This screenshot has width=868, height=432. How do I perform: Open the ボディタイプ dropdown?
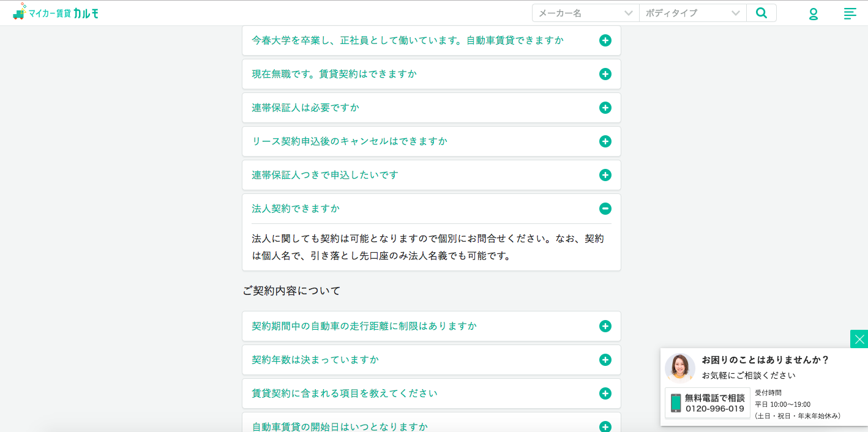pyautogui.click(x=692, y=13)
